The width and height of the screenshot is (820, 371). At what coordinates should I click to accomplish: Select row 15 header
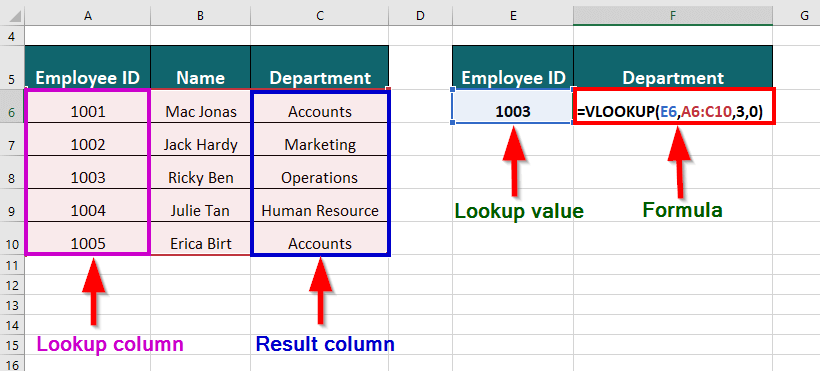click(12, 344)
